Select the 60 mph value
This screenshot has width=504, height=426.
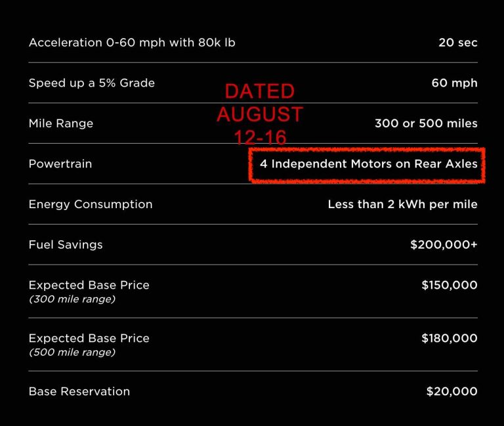[x=455, y=83]
